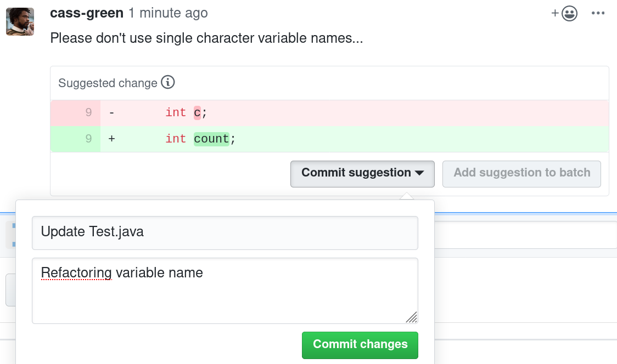This screenshot has width=617, height=364.
Task: Select line number 9 of the added line
Action: click(88, 139)
